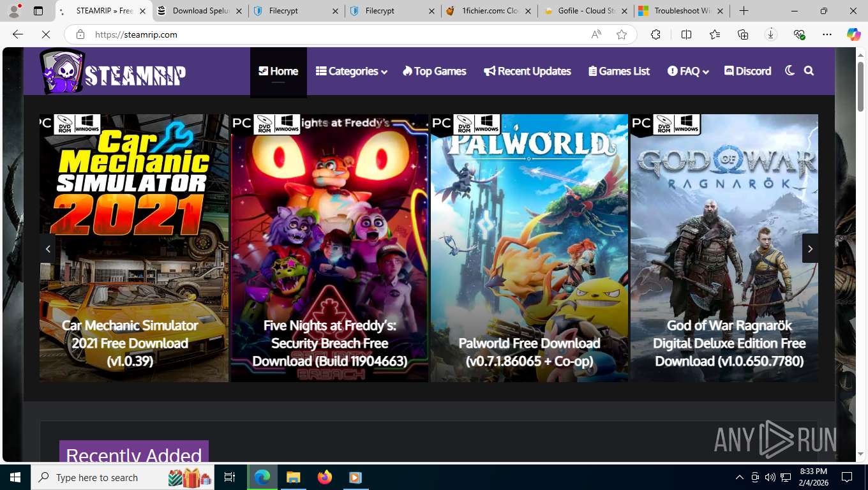Add this page to favorites

(x=622, y=34)
